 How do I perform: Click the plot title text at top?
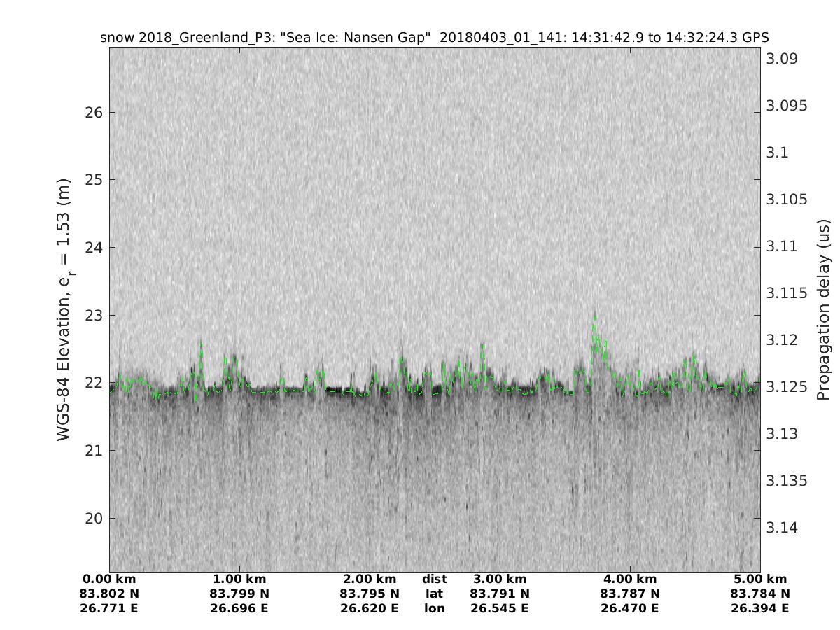435,37
